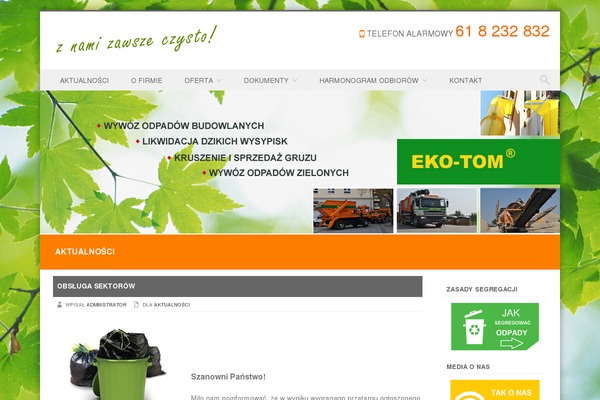Open the Aktualności category link under the title
Image resolution: width=600 pixels, height=400 pixels.
[172, 305]
